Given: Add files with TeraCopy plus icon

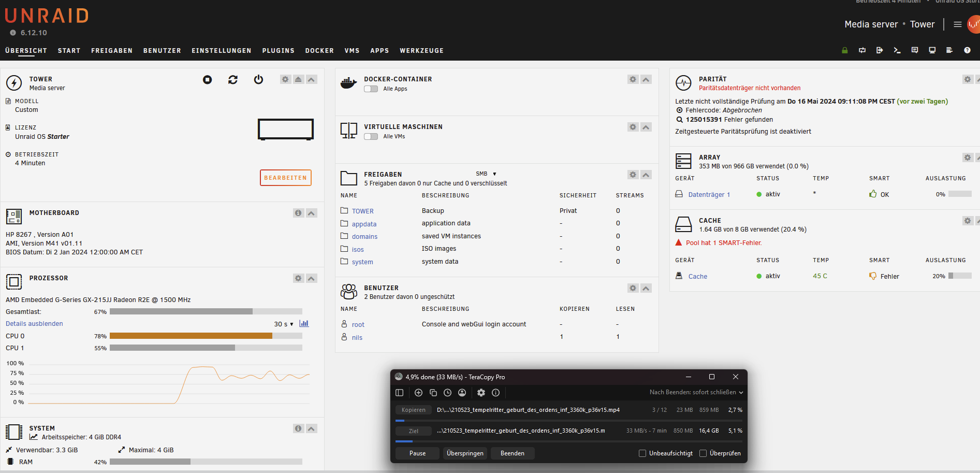Looking at the screenshot, I should [419, 393].
